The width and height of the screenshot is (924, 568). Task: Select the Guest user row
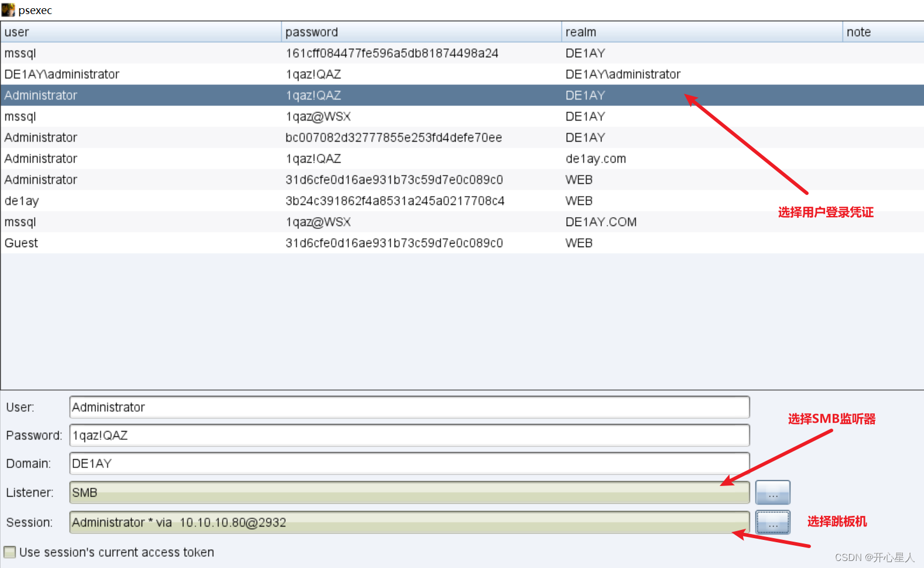462,243
